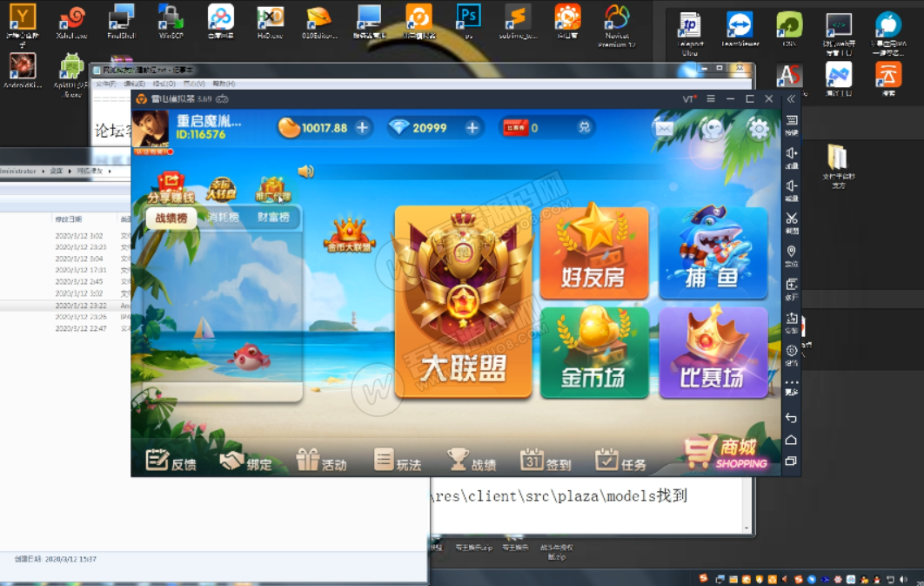The width and height of the screenshot is (924, 586).
Task: Enter the 好友房 friend room
Action: (x=594, y=253)
